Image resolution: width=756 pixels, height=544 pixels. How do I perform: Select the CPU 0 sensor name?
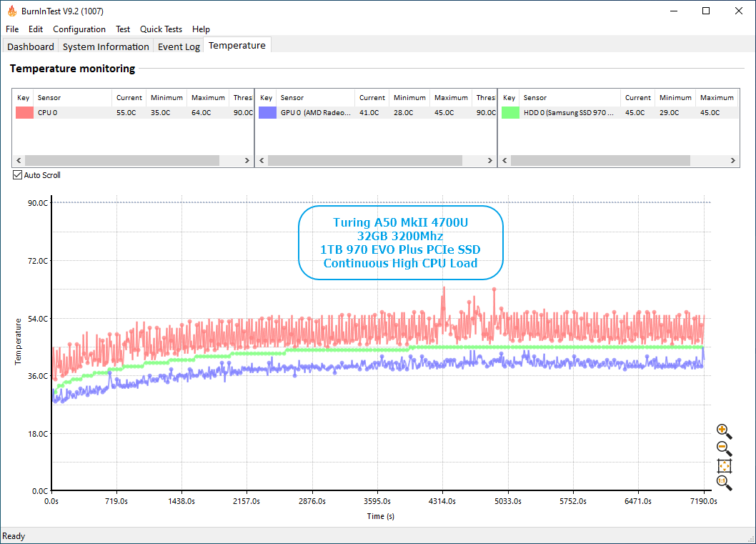click(x=47, y=112)
